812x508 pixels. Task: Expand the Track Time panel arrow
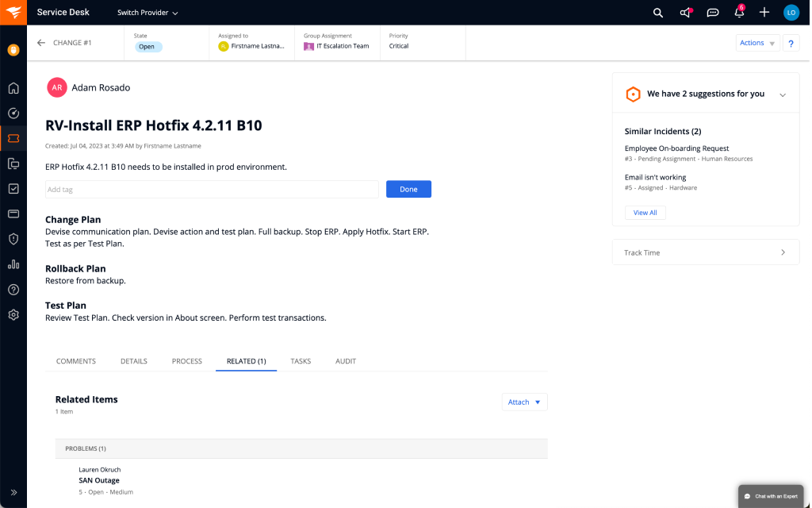point(783,252)
